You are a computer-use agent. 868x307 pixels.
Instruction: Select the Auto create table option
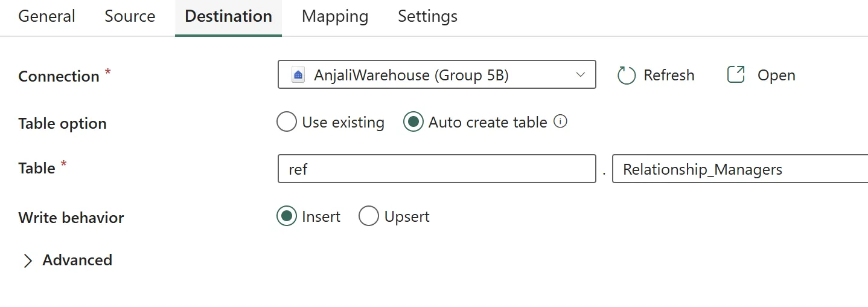(413, 122)
